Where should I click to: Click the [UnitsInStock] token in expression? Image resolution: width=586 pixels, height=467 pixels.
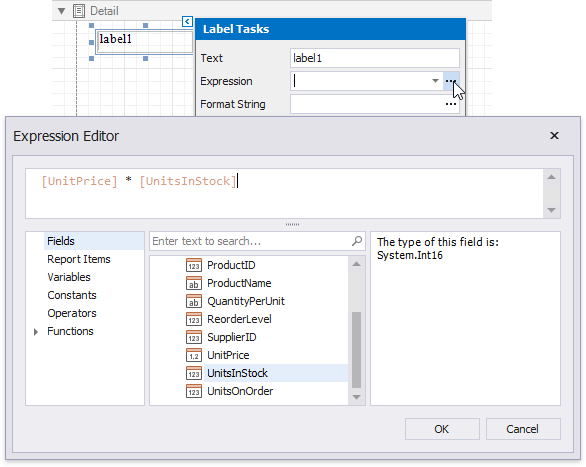(188, 181)
